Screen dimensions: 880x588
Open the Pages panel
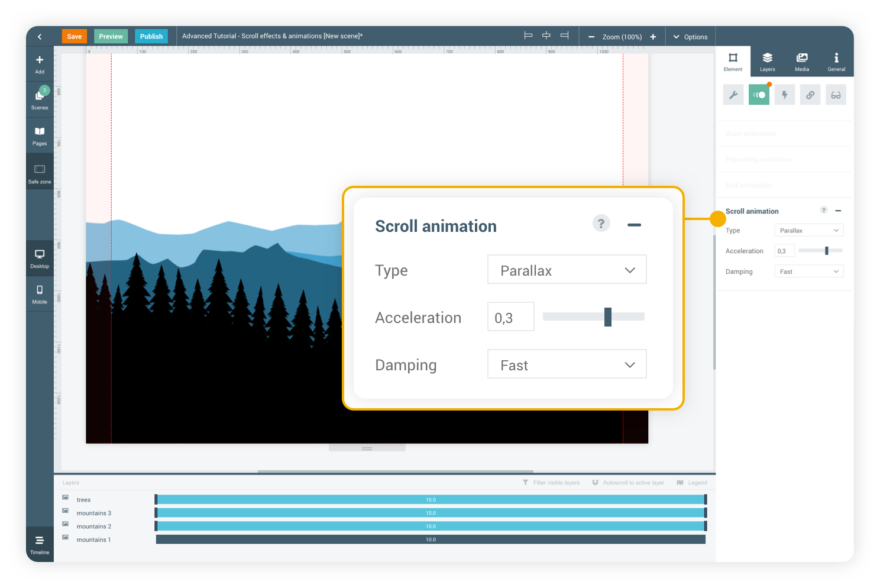[x=40, y=135]
